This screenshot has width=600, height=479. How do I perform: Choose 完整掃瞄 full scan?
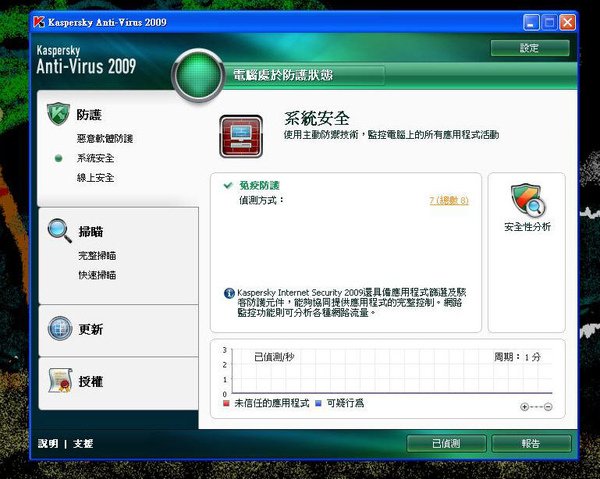(x=97, y=256)
